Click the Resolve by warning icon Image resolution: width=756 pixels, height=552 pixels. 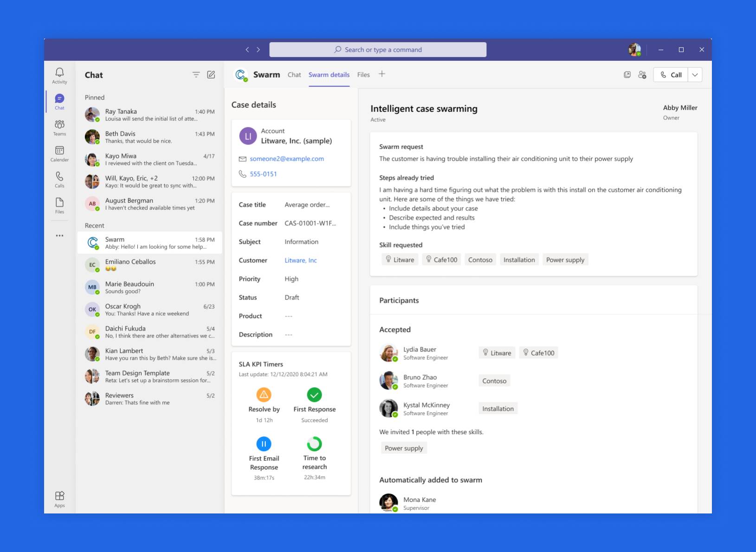264,395
